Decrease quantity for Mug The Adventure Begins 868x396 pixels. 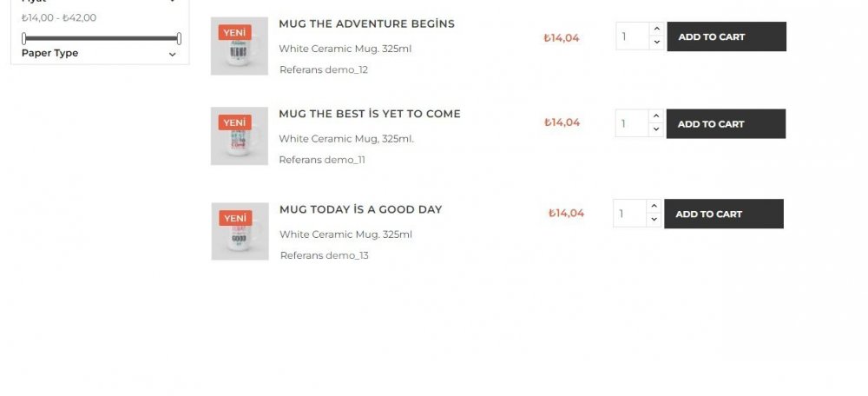pyautogui.click(x=656, y=43)
